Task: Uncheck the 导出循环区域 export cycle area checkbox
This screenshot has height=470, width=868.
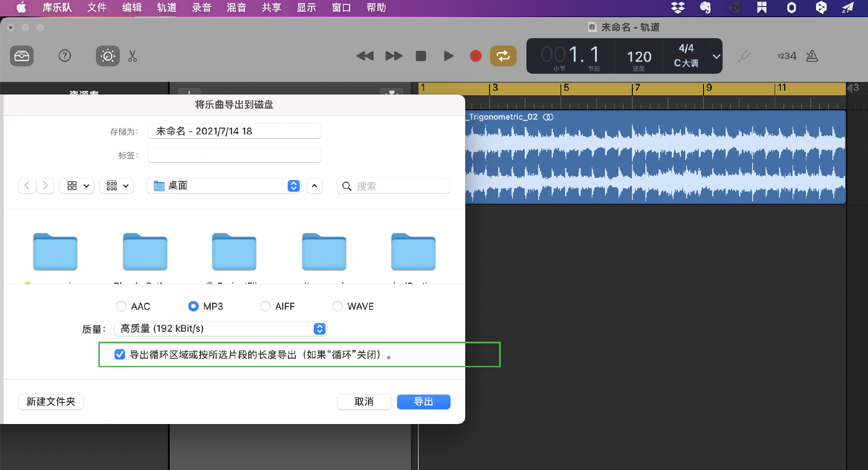Action: click(120, 354)
